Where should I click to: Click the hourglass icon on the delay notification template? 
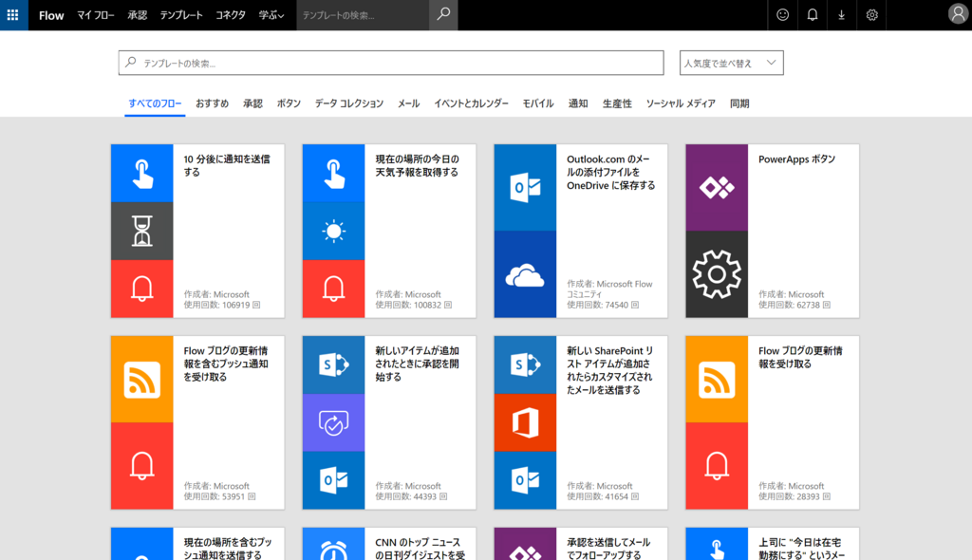click(141, 230)
